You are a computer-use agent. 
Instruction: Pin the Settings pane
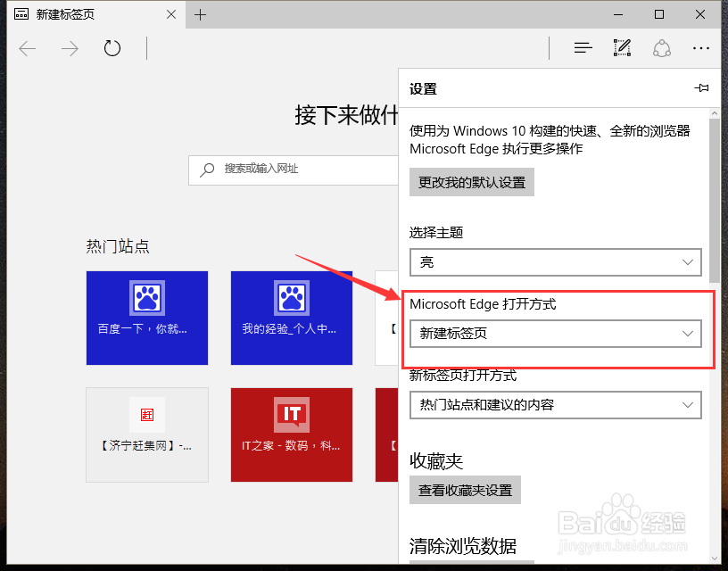click(x=701, y=87)
